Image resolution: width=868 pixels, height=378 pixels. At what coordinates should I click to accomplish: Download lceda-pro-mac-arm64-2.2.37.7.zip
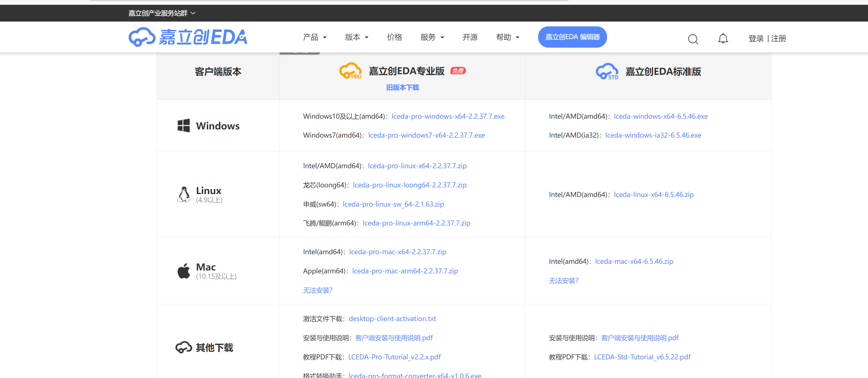coord(405,271)
